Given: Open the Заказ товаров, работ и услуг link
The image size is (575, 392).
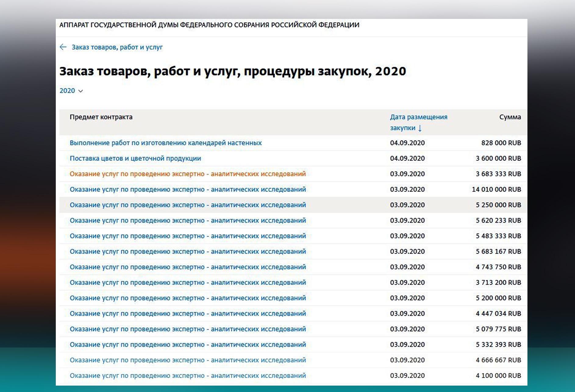Looking at the screenshot, I should tap(117, 47).
